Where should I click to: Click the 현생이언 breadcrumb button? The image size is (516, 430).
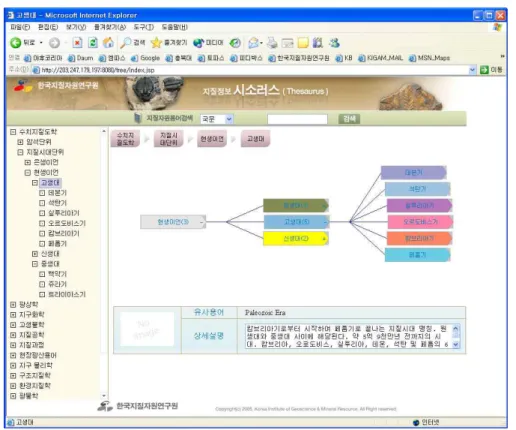coord(212,139)
